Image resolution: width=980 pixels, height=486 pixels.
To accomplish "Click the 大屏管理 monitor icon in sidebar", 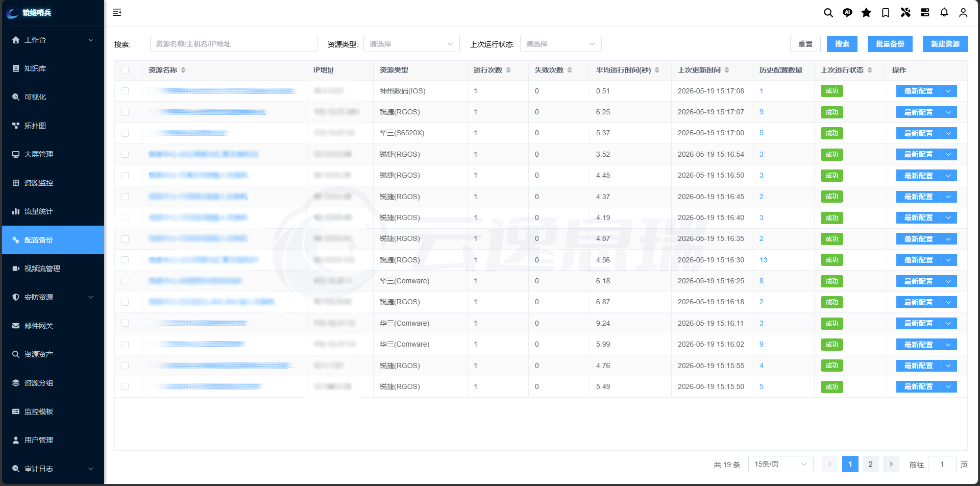I will pyautogui.click(x=16, y=154).
